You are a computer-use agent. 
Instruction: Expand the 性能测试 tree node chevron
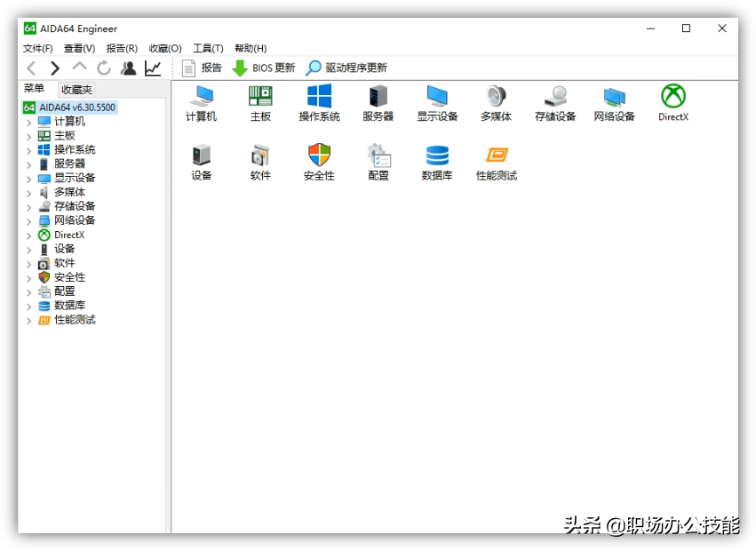pyautogui.click(x=29, y=321)
